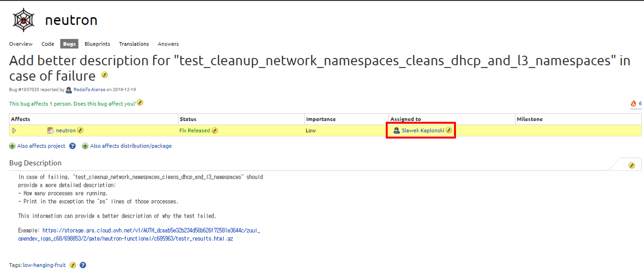
Task: Switch to the Blueprints tab
Action: point(97,44)
